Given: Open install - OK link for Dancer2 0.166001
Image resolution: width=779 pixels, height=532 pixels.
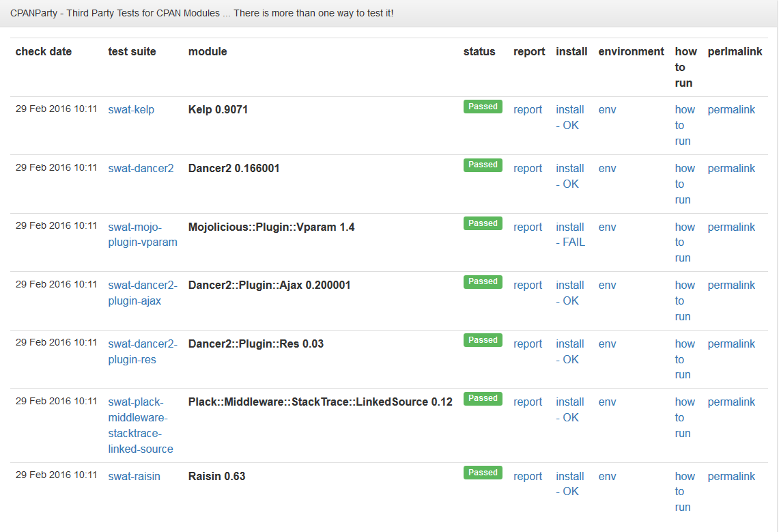Looking at the screenshot, I should pyautogui.click(x=570, y=176).
